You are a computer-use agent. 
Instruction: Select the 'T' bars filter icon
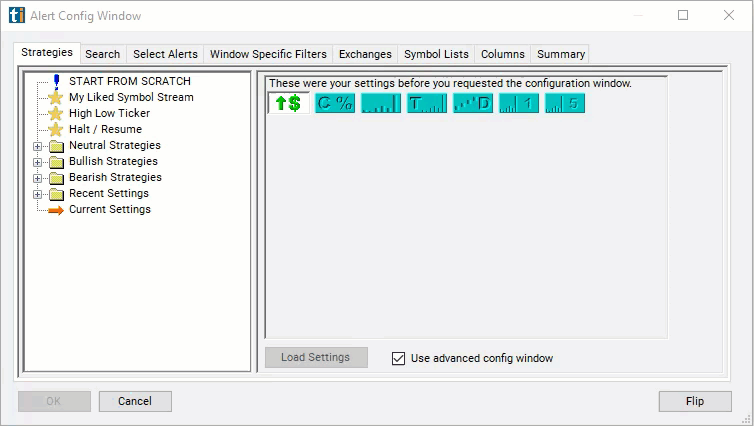pos(427,103)
